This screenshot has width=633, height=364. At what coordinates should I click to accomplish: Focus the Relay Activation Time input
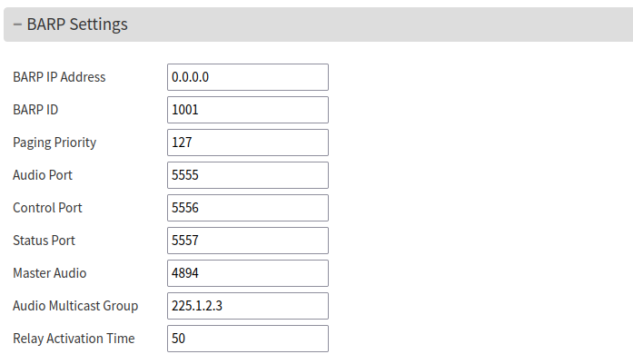247,339
